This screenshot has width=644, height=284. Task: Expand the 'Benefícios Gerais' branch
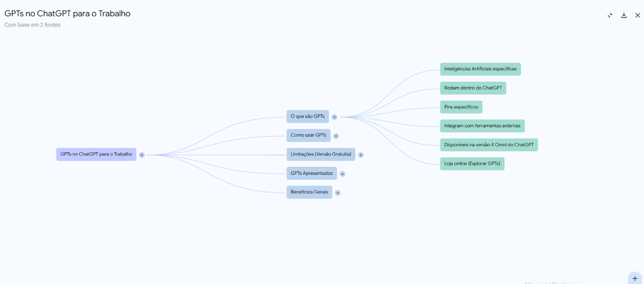[338, 193]
